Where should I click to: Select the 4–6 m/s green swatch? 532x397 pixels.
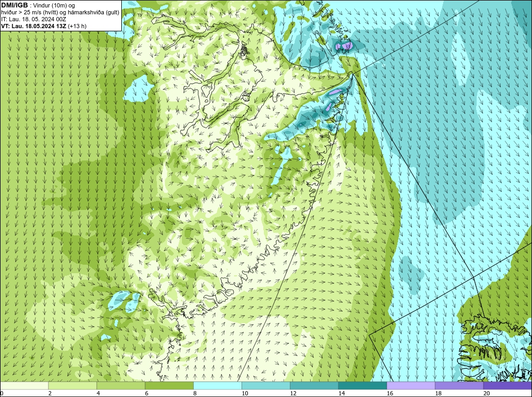click(x=121, y=386)
